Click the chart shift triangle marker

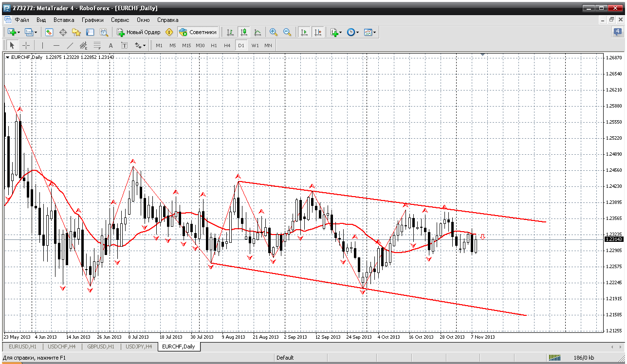pyautogui.click(x=483, y=55)
